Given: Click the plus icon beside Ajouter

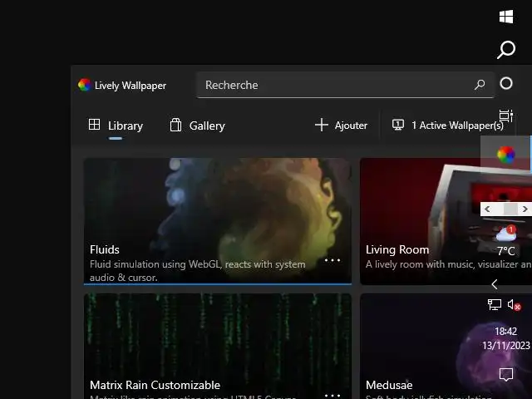Looking at the screenshot, I should tap(321, 125).
